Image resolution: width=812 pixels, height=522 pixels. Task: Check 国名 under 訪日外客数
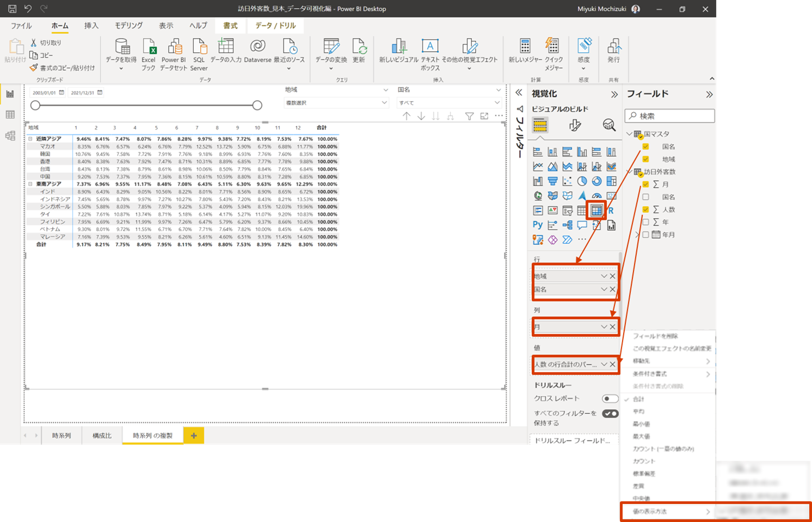coord(645,196)
